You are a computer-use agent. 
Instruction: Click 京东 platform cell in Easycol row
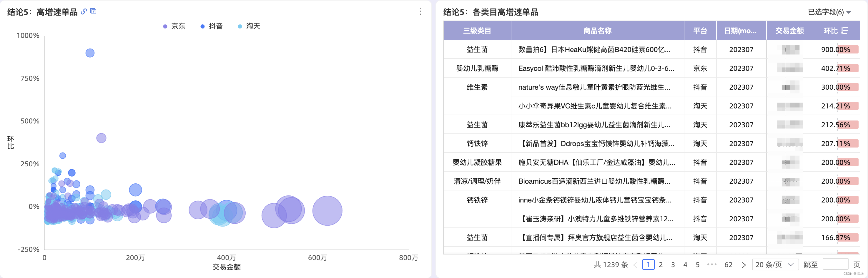pos(700,68)
